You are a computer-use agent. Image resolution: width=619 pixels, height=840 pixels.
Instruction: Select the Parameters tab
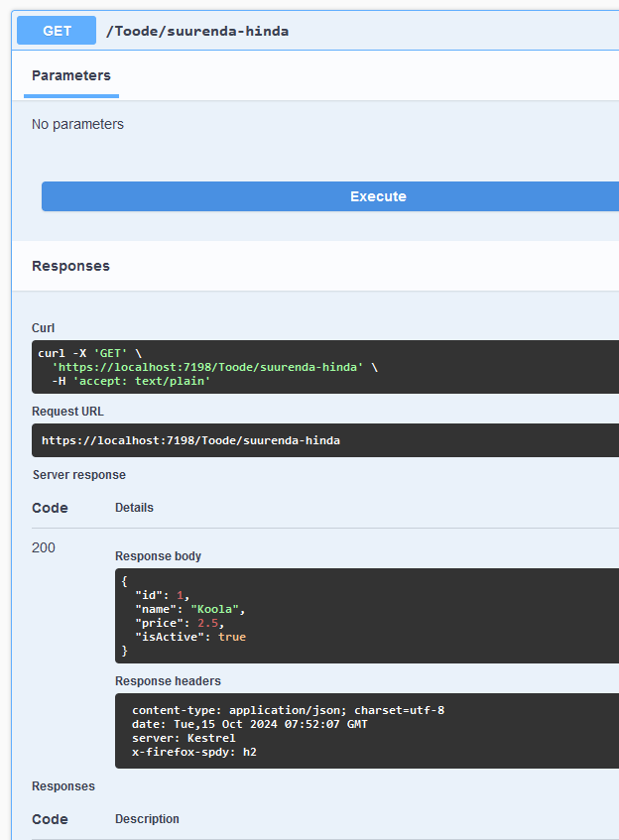pyautogui.click(x=71, y=75)
